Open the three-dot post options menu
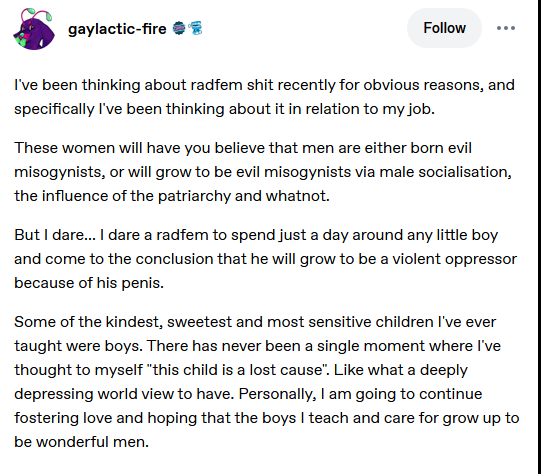Viewport: 541px width, 474px height. point(505,28)
